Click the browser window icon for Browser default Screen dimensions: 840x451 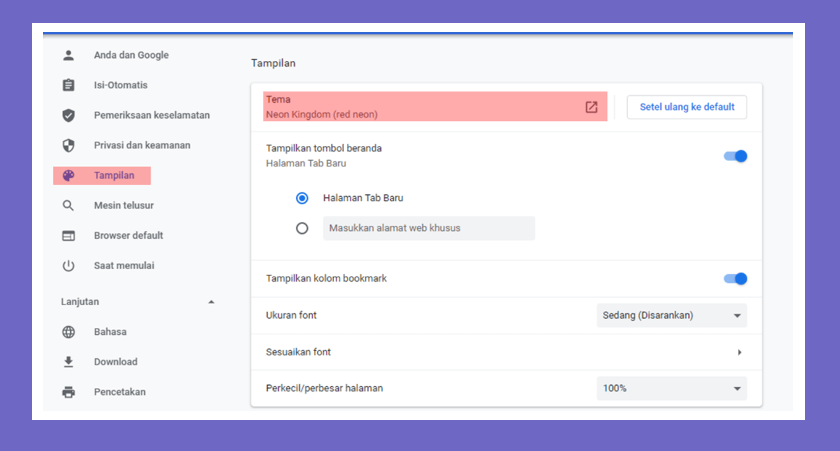[x=69, y=236]
